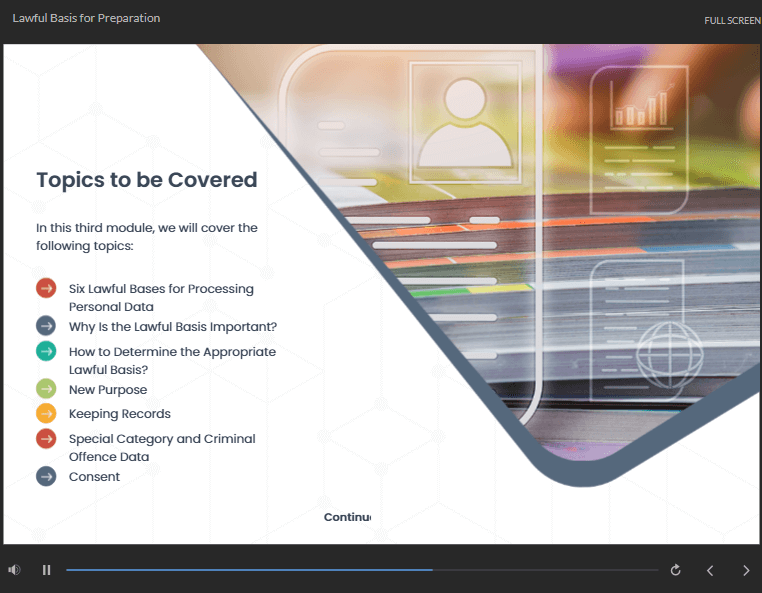Click the Topics to be Covered heading
Viewport: 762px width, 593px height.
click(147, 180)
